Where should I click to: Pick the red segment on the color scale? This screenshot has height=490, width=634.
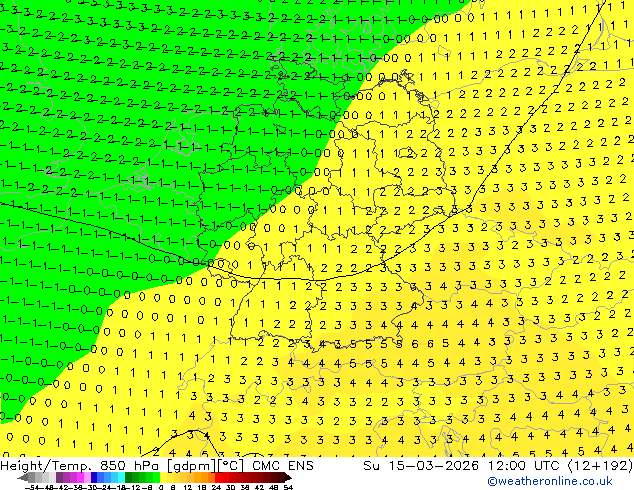pos(218,477)
